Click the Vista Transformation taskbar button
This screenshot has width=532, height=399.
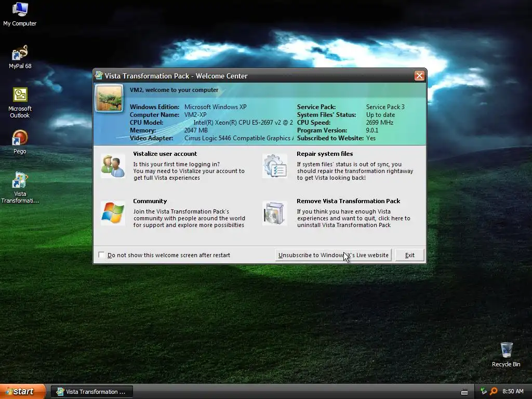click(91, 392)
